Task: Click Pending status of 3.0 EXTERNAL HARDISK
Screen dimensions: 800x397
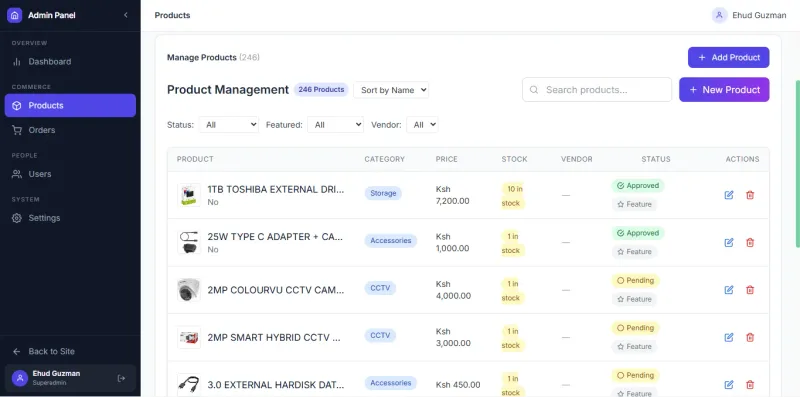Action: pos(636,376)
